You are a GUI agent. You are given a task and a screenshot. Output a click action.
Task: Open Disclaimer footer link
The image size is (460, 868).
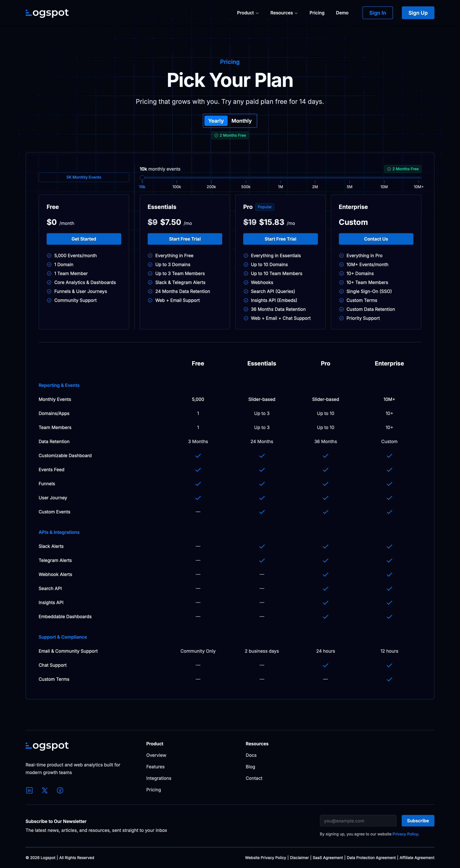coord(299,858)
